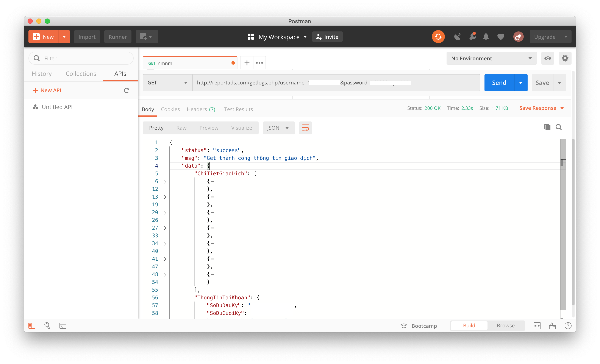The image size is (600, 364).
Task: Switch to Browse mode
Action: (x=506, y=326)
